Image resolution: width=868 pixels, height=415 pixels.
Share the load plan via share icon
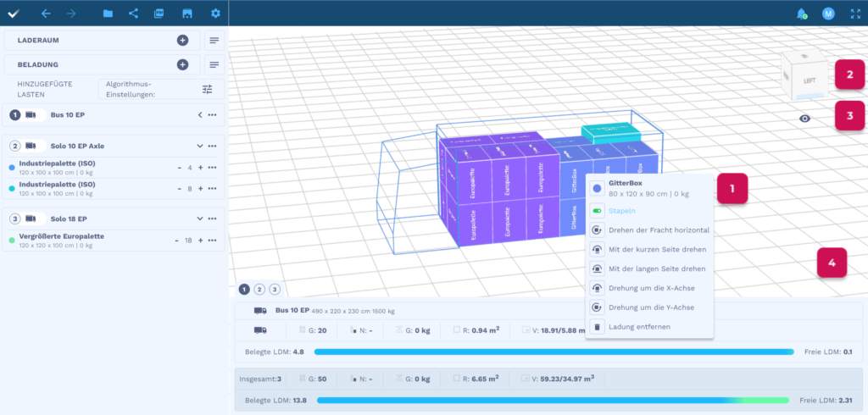[133, 14]
